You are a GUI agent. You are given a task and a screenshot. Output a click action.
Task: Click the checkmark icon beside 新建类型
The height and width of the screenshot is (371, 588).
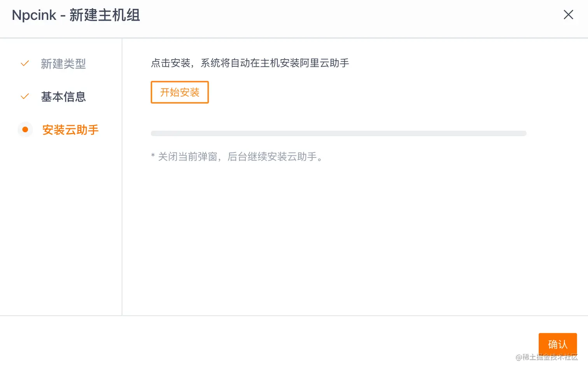tap(25, 63)
